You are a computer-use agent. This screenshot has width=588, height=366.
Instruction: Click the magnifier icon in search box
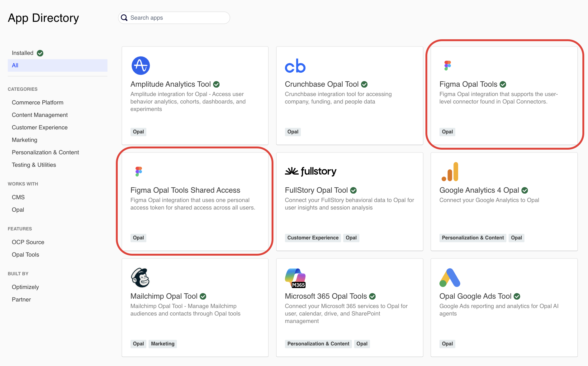coord(124,18)
